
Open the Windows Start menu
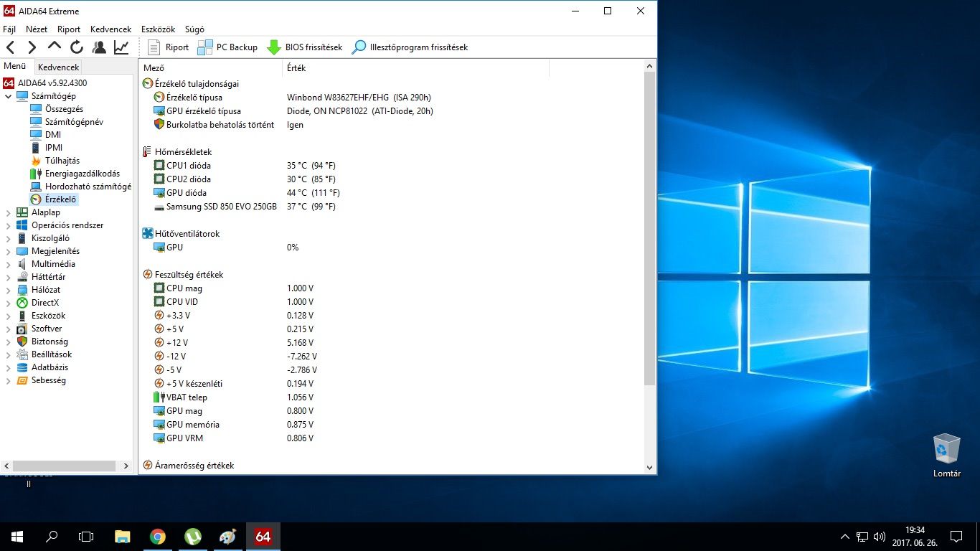point(17,537)
